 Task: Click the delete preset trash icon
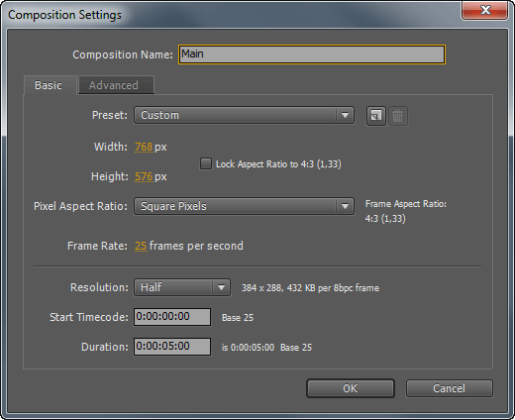(x=398, y=116)
